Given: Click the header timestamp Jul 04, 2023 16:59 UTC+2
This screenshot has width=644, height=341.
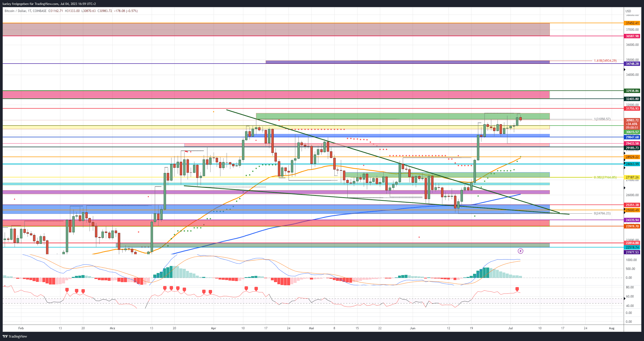Looking at the screenshot, I should (78, 4).
